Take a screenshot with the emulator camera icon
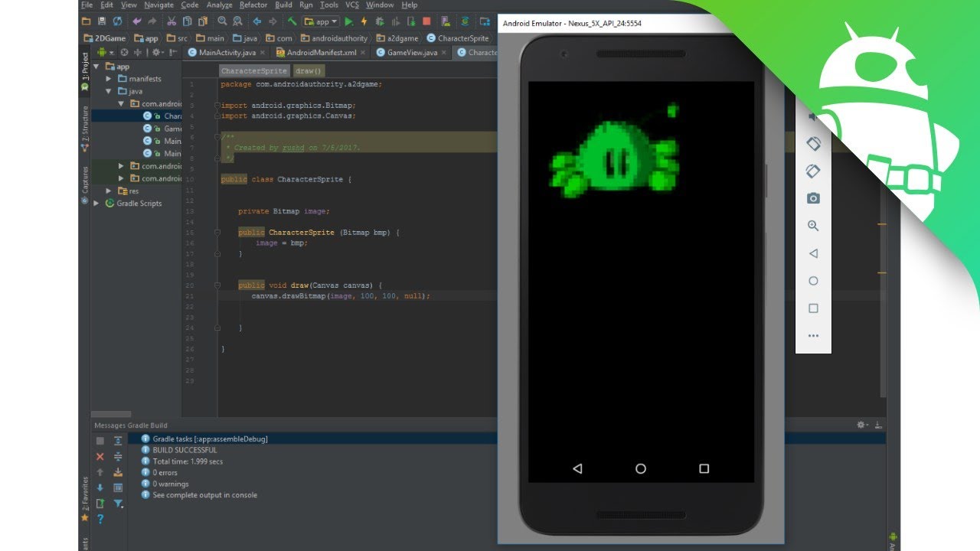This screenshot has width=980, height=551. [x=813, y=198]
